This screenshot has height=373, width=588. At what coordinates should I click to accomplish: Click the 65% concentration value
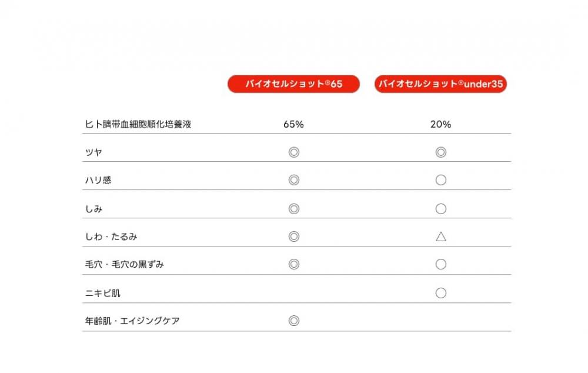[293, 124]
